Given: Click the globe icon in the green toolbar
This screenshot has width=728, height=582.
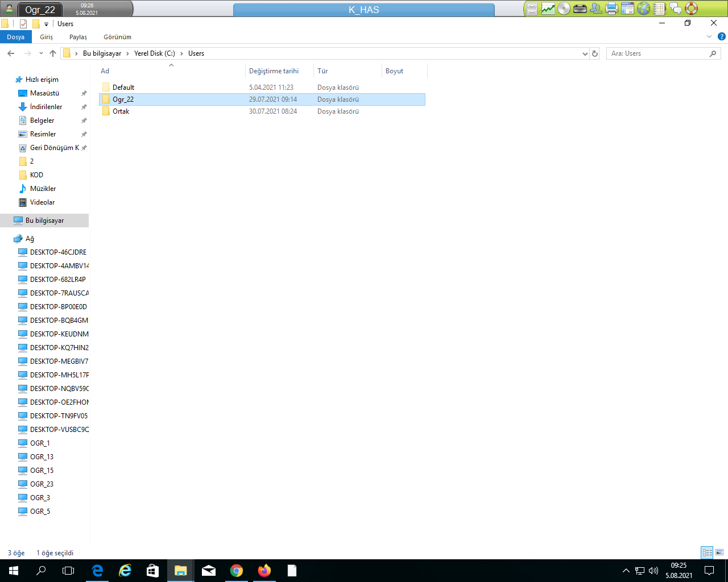Looking at the screenshot, I should (x=644, y=9).
